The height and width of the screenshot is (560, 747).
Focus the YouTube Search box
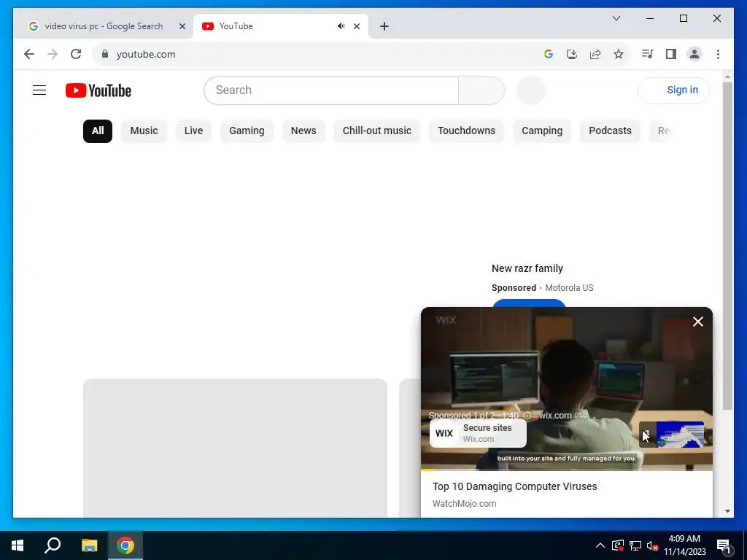[x=331, y=90]
